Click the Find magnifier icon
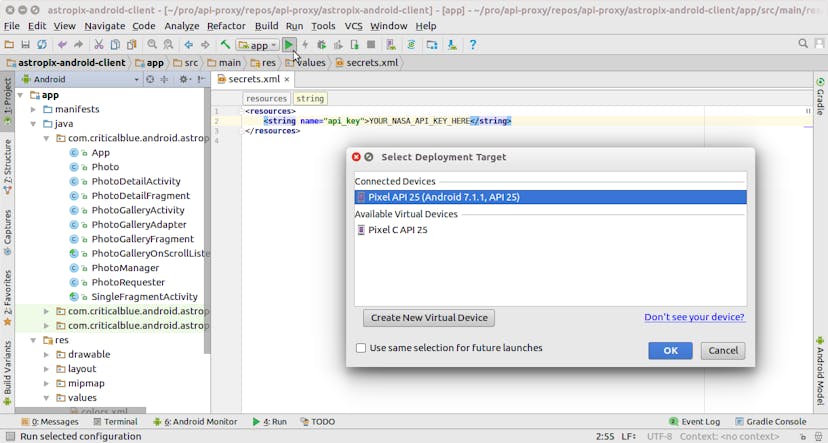 click(x=152, y=45)
